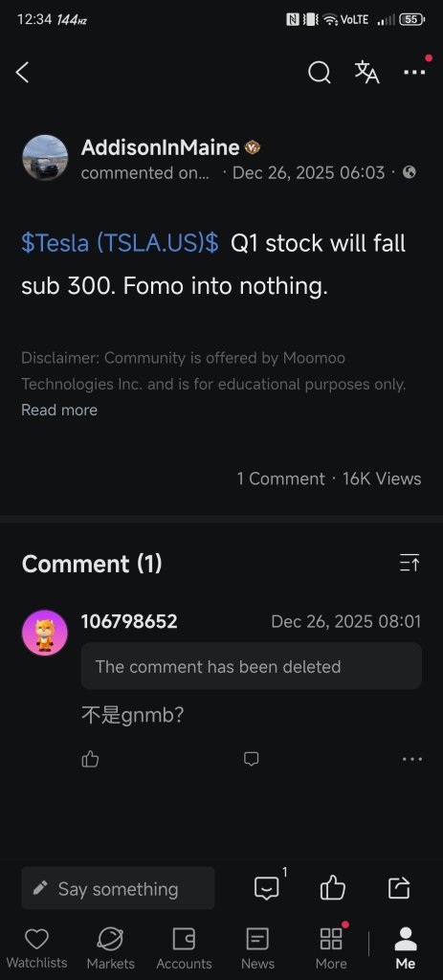The height and width of the screenshot is (980, 443).
Task: Open the comment's three-dots options
Action: (412, 759)
